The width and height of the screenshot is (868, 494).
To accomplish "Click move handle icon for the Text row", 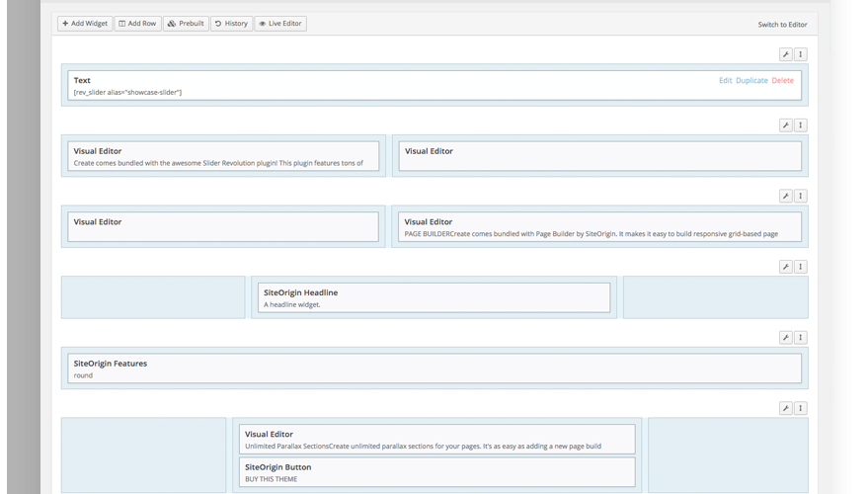I will click(x=801, y=54).
